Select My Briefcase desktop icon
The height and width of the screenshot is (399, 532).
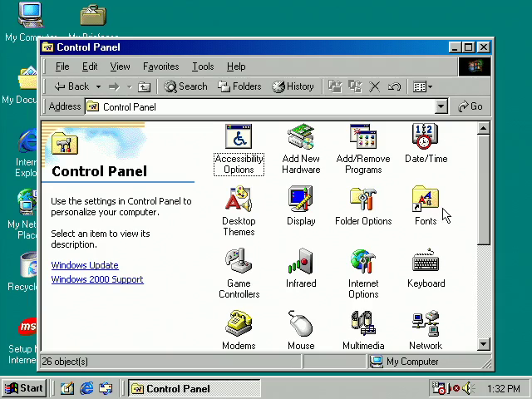click(x=93, y=22)
